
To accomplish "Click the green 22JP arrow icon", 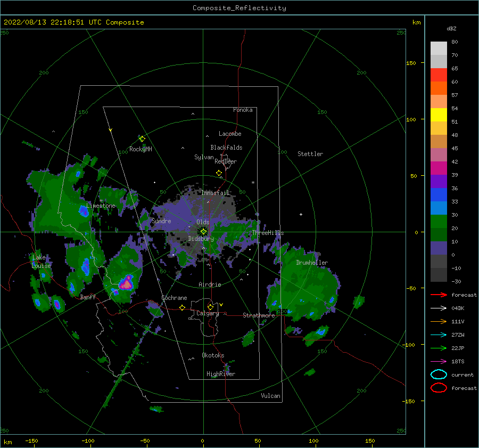I will point(439,348).
